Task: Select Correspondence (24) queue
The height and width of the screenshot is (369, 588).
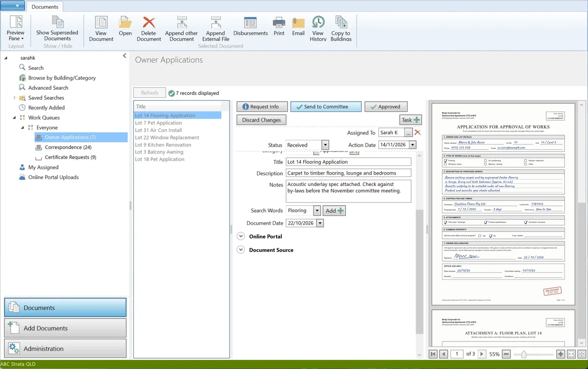Action: (x=68, y=147)
